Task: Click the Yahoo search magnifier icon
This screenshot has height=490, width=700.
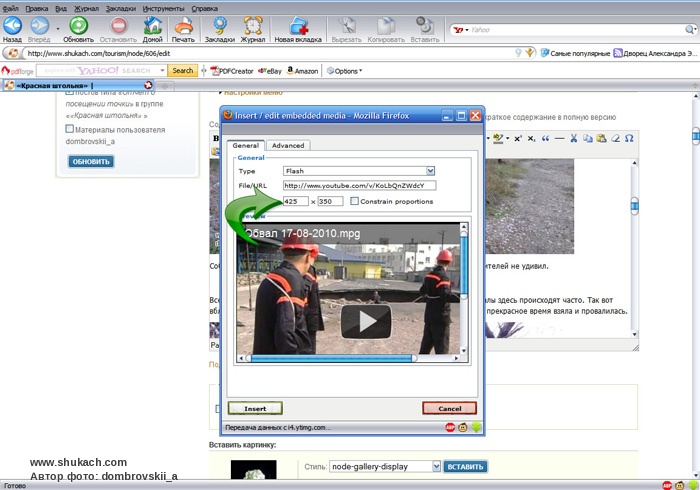Action: coord(690,30)
